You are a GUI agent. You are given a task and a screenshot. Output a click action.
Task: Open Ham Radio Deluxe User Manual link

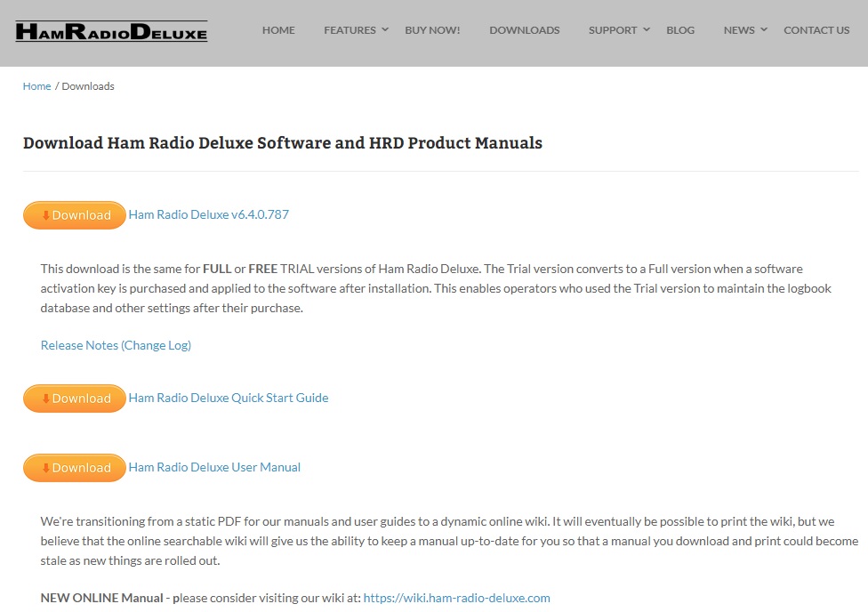214,467
